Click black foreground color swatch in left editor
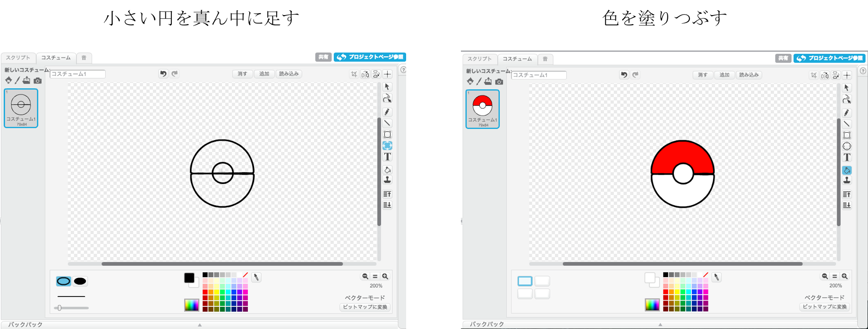Viewport: 868px width, 329px height. (189, 278)
